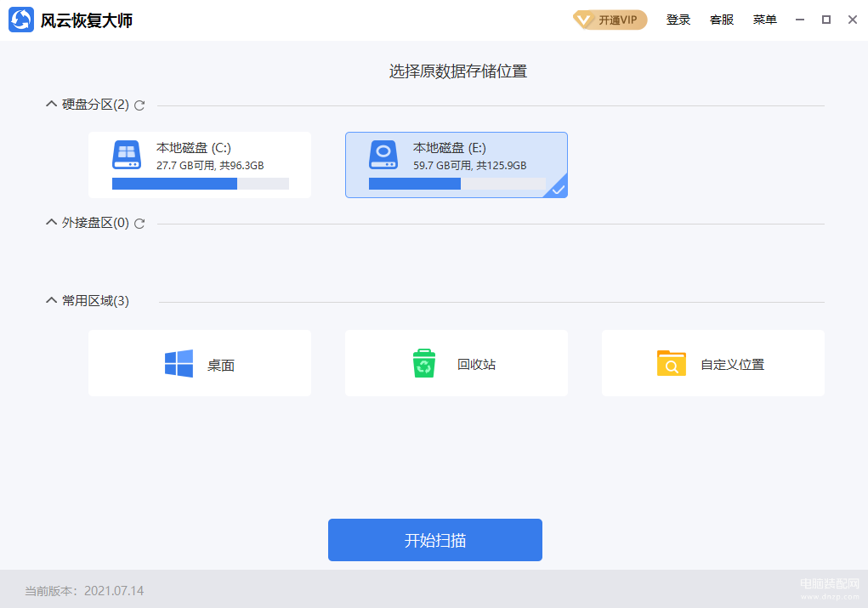The height and width of the screenshot is (608, 868).
Task: Click the 开通VIP button
Action: [610, 20]
